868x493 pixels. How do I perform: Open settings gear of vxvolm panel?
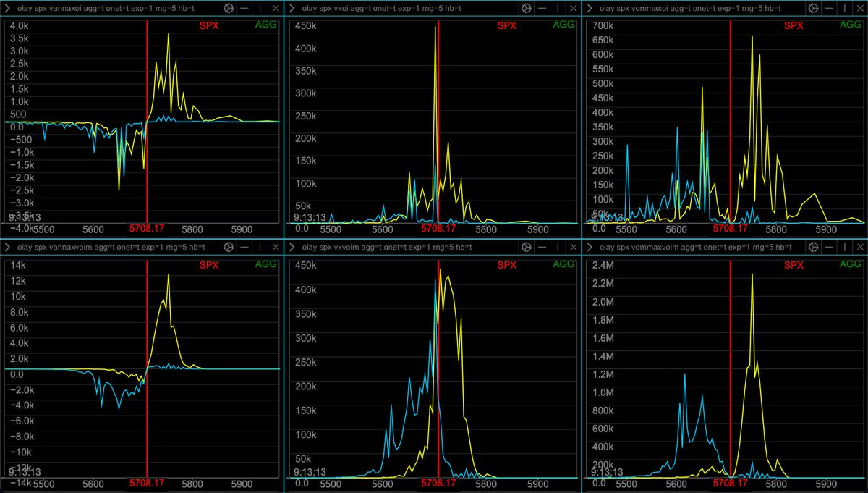click(x=526, y=247)
